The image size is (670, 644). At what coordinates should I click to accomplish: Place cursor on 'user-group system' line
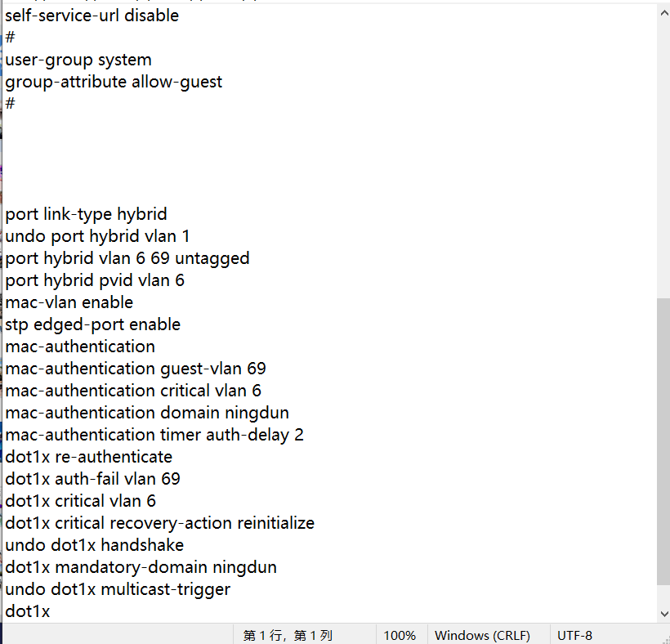point(78,60)
